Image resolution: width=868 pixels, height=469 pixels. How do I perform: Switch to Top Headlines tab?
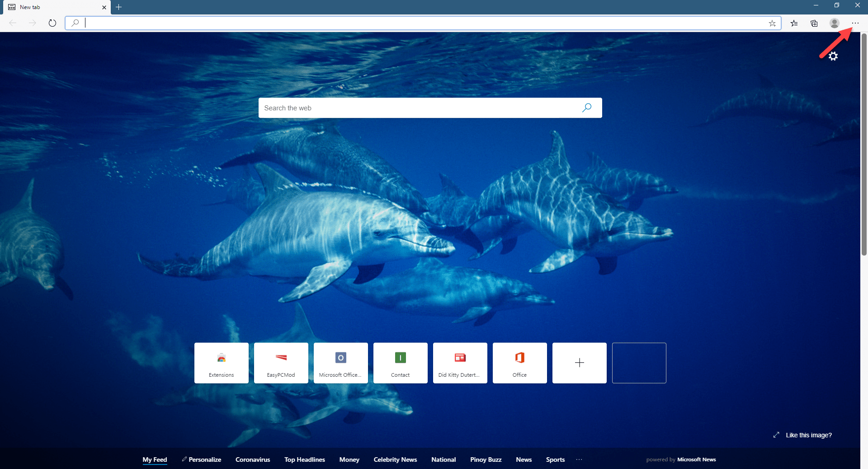(x=305, y=460)
